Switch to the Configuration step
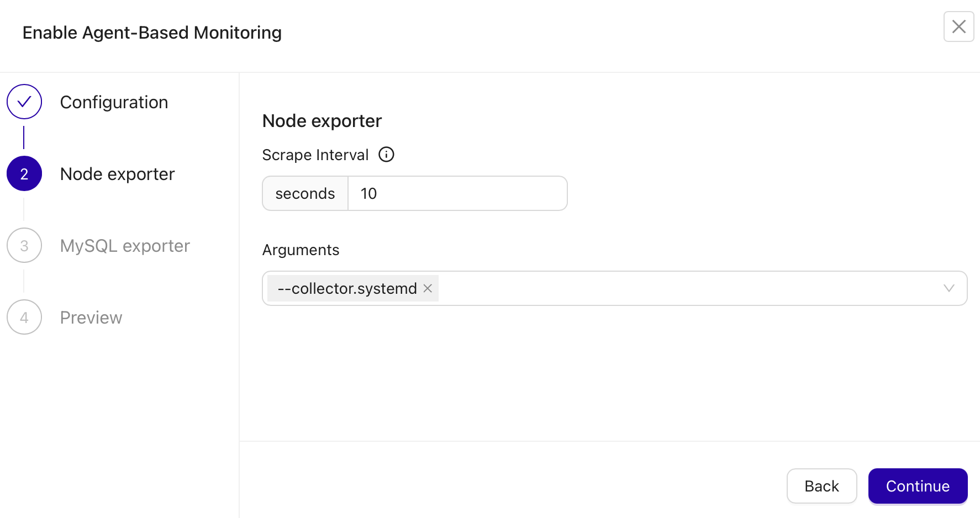Image resolution: width=980 pixels, height=518 pixels. [114, 102]
